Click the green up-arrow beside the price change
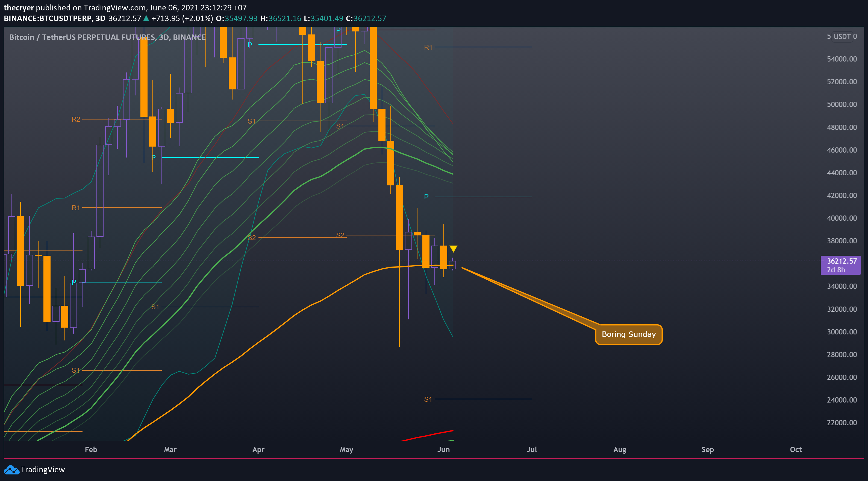 point(146,18)
